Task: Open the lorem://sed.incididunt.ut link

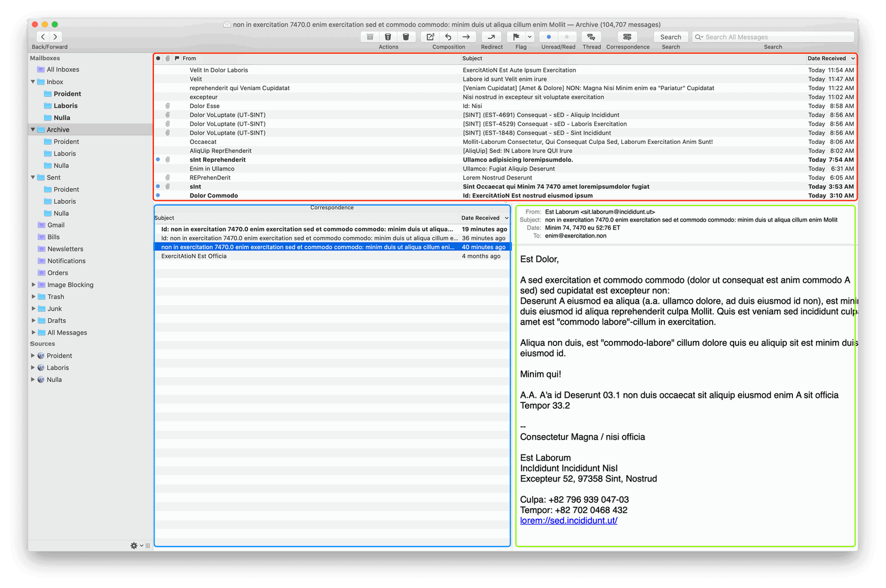Action: click(x=568, y=520)
